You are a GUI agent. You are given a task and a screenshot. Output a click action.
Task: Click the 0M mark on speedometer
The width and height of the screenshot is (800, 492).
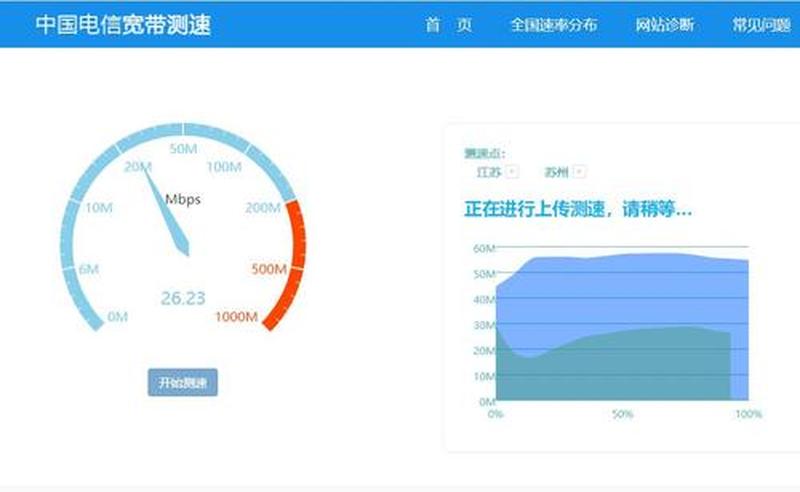pyautogui.click(x=117, y=317)
